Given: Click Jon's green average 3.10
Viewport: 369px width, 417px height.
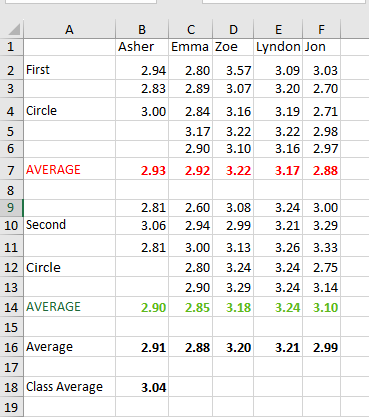Looking at the screenshot, I should (321, 307).
